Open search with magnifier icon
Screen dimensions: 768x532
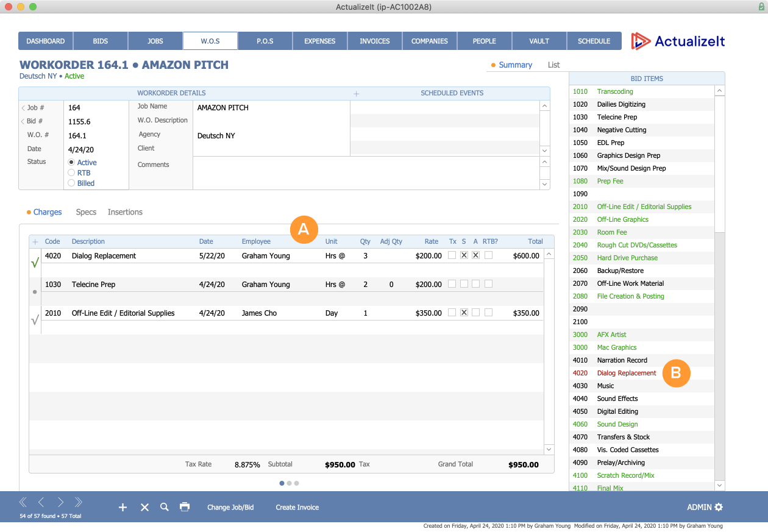coord(165,507)
